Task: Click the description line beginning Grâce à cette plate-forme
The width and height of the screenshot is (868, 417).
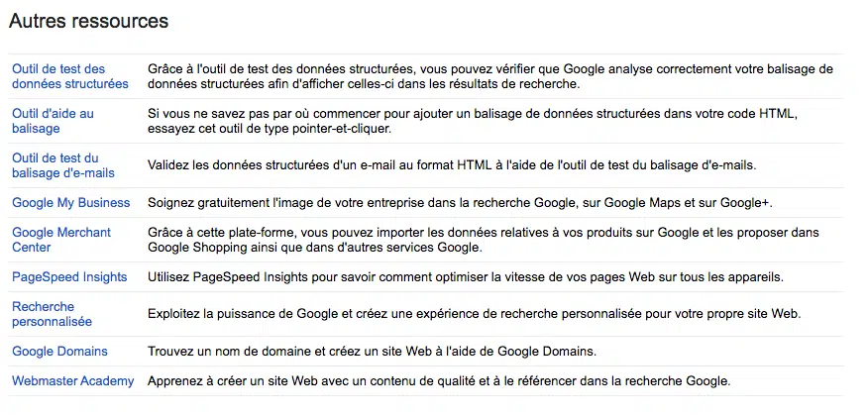Action: (483, 232)
